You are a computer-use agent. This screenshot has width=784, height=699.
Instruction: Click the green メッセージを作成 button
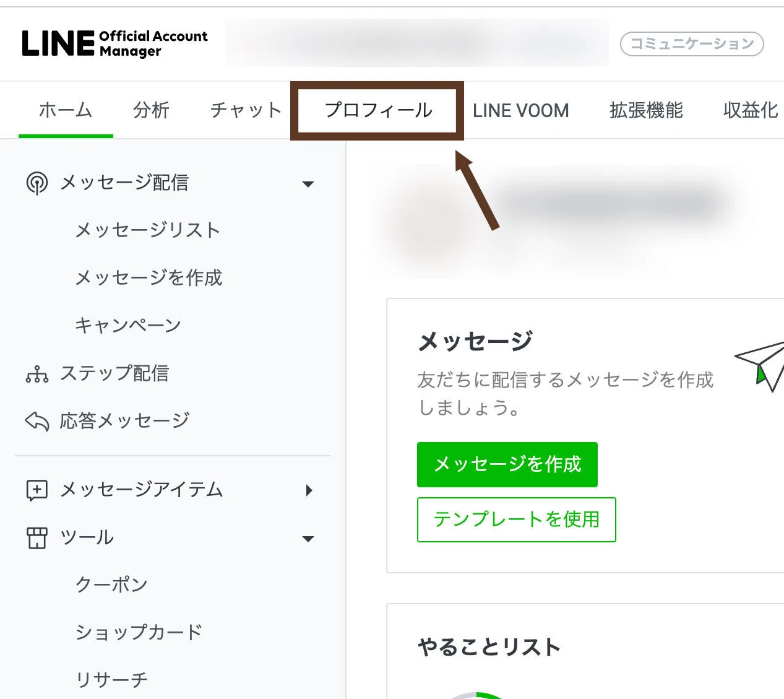tap(507, 464)
